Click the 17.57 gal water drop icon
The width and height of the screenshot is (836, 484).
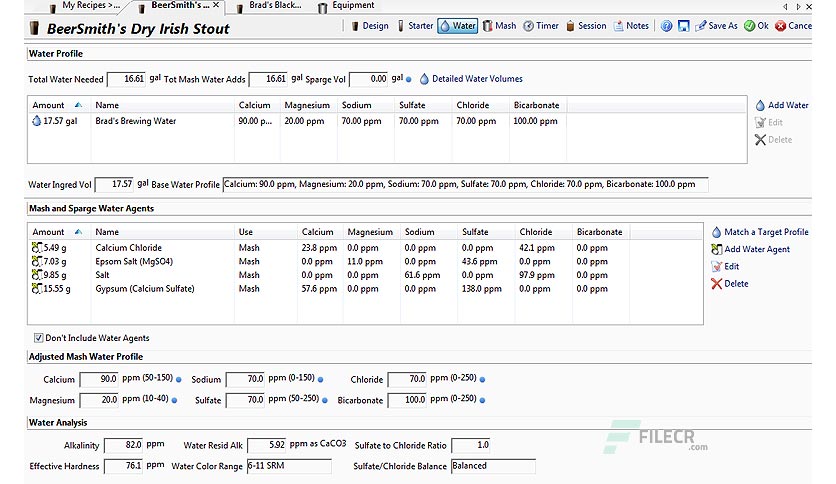click(x=36, y=121)
